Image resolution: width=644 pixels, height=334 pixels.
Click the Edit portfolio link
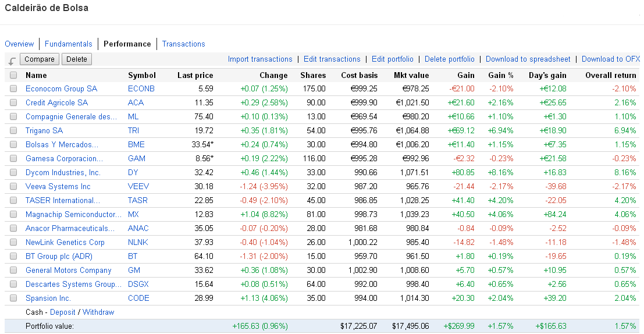pyautogui.click(x=392, y=59)
